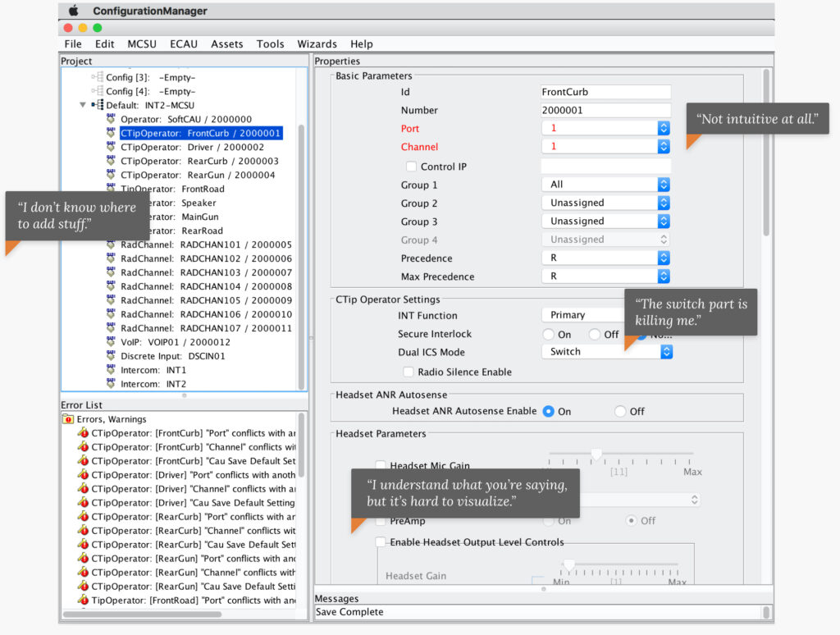Choose the PreAmp Off radio button
The width and height of the screenshot is (840, 635).
click(632, 520)
